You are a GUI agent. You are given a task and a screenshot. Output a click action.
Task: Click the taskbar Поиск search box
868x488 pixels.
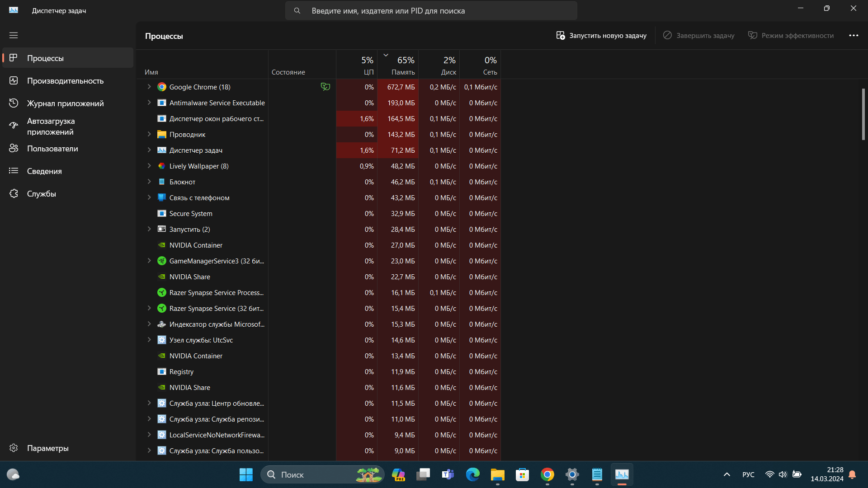322,474
